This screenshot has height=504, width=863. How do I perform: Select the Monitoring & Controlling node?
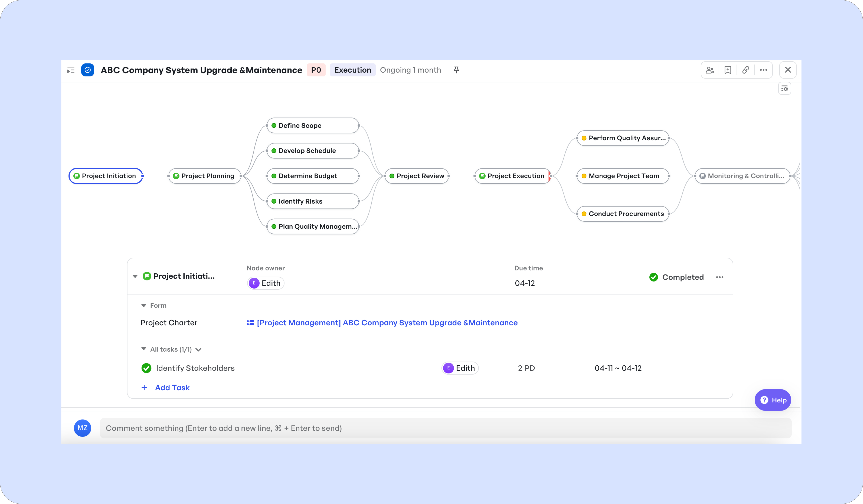742,176
